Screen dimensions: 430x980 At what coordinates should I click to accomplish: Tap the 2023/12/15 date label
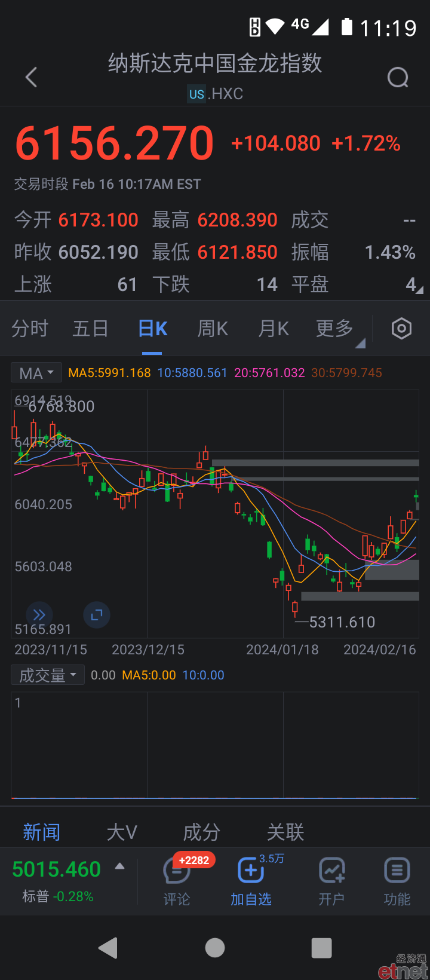[x=148, y=650]
